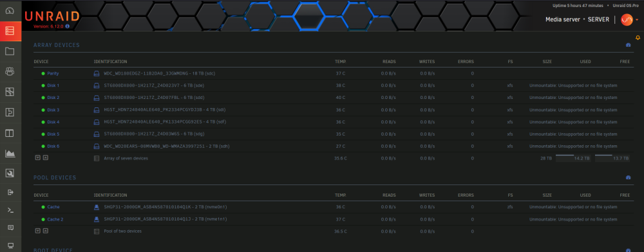Click the 13.7 TB free usage bar
This screenshot has width=644, height=252.
pyautogui.click(x=612, y=158)
